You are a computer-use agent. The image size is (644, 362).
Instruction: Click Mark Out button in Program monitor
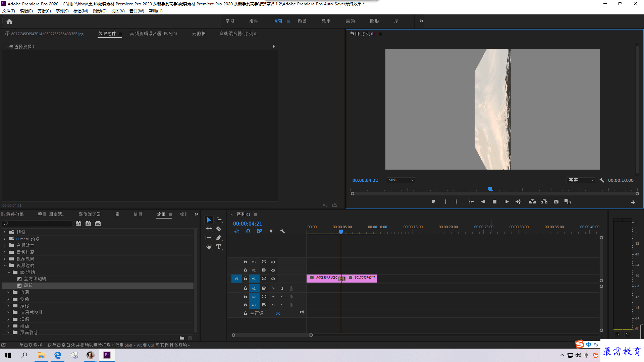click(456, 202)
